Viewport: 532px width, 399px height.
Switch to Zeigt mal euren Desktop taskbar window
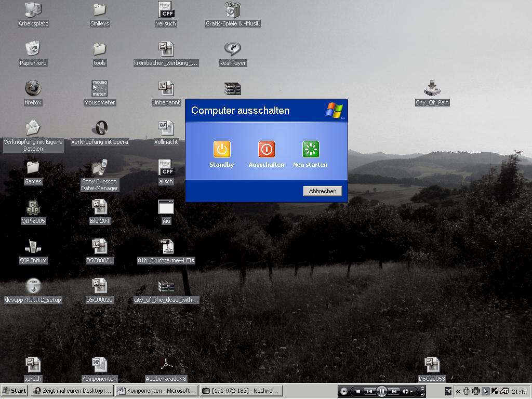tap(72, 391)
